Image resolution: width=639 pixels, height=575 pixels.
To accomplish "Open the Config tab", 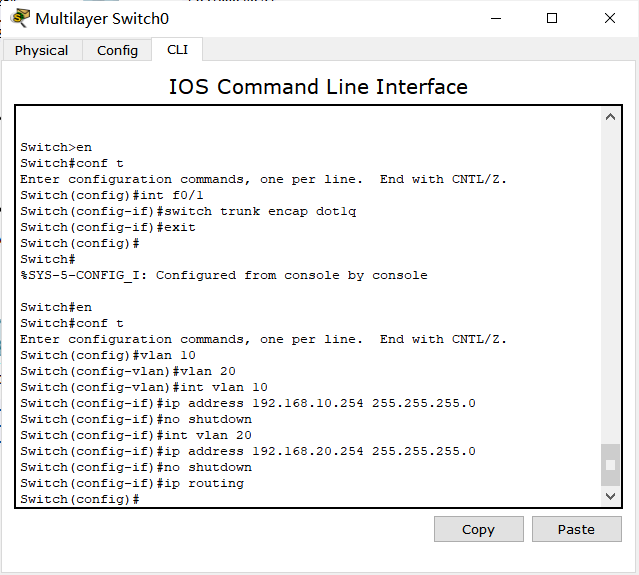I will [117, 50].
